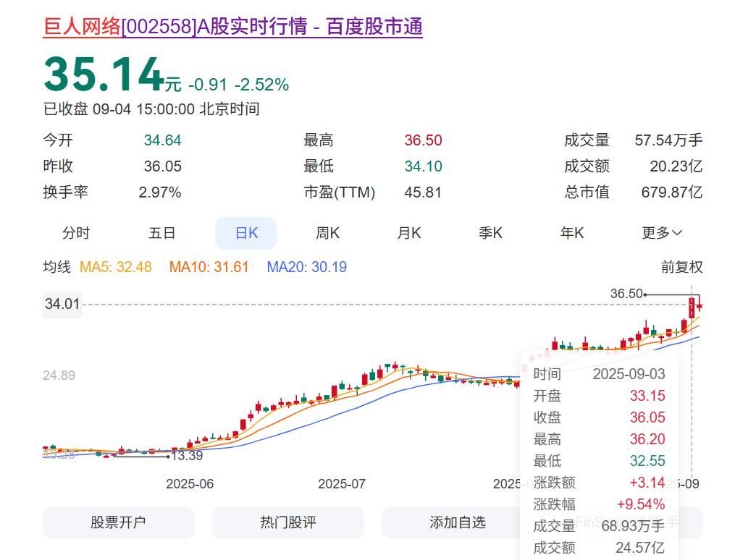This screenshot has height=560, width=756.
Task: Click the 34.01 price axis label
Action: (62, 304)
